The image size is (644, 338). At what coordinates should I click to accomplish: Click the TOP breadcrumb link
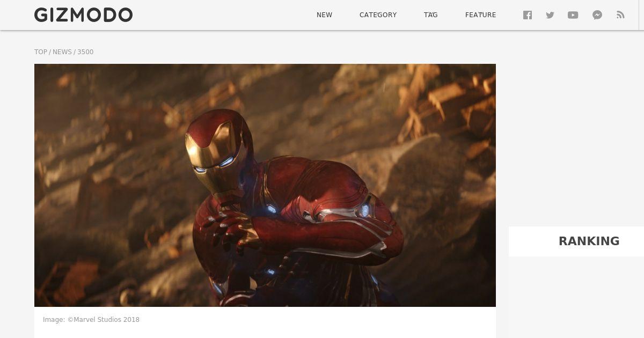coord(41,52)
